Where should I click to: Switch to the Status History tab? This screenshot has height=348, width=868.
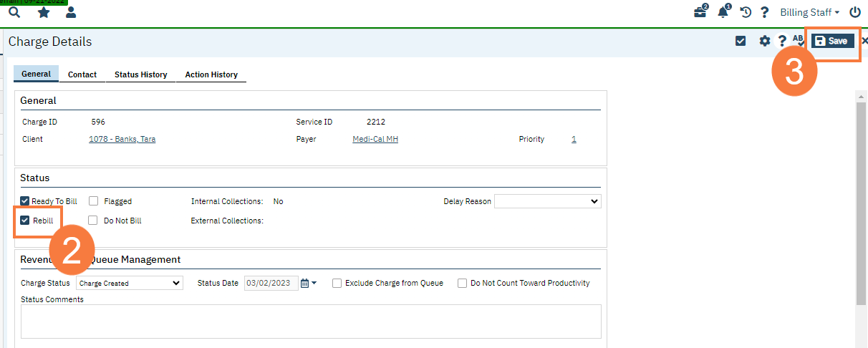point(140,74)
